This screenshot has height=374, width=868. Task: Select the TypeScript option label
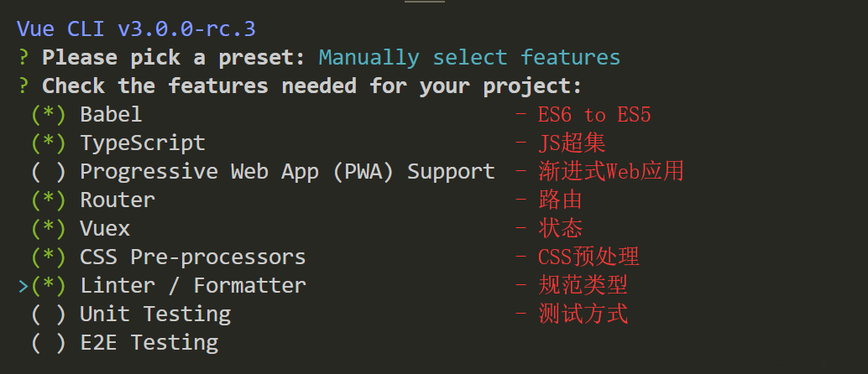(143, 143)
